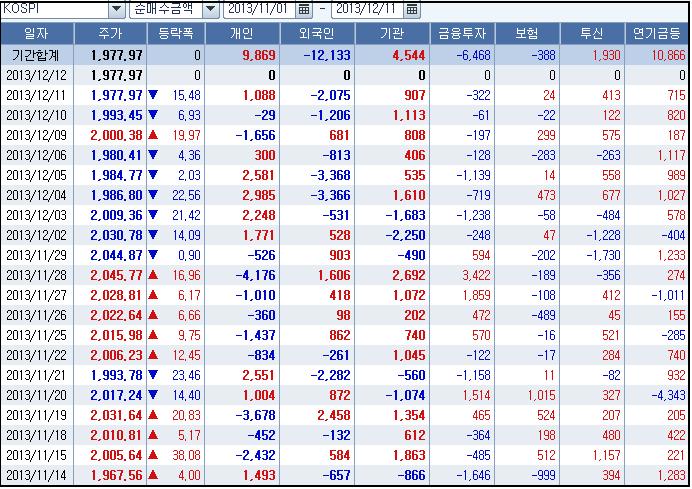Select the date cell 2013/11/27
This screenshot has width=692, height=489.
37,295
